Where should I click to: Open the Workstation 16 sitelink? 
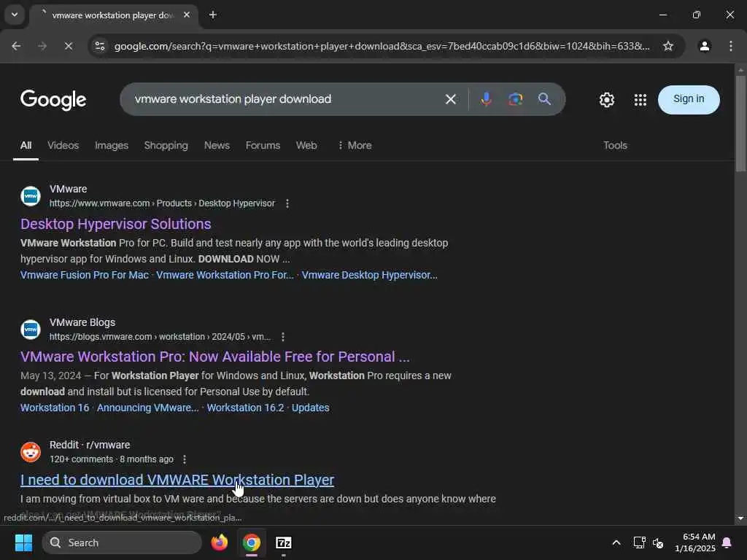click(55, 408)
